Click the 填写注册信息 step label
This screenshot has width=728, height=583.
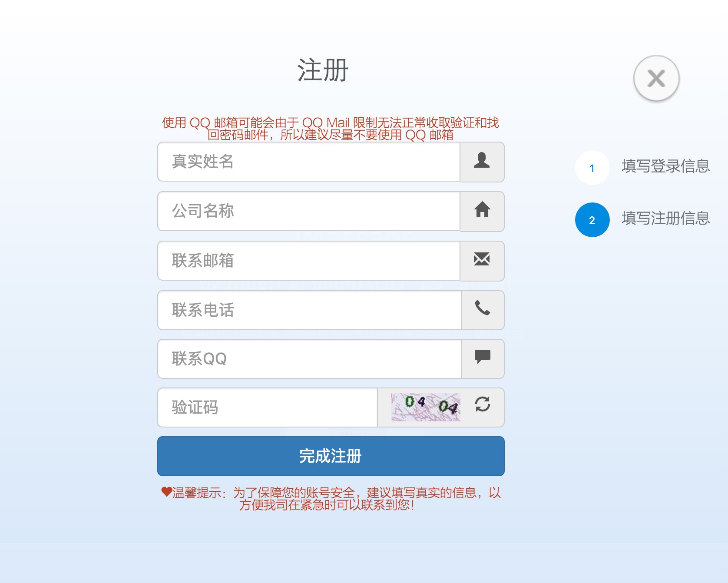[666, 219]
